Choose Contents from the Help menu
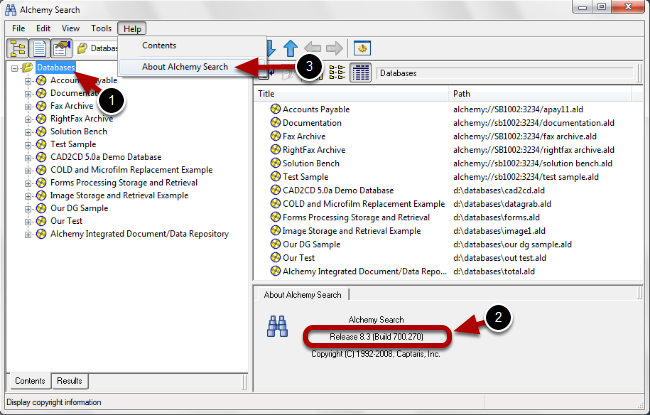The width and height of the screenshot is (650, 415). (x=159, y=46)
